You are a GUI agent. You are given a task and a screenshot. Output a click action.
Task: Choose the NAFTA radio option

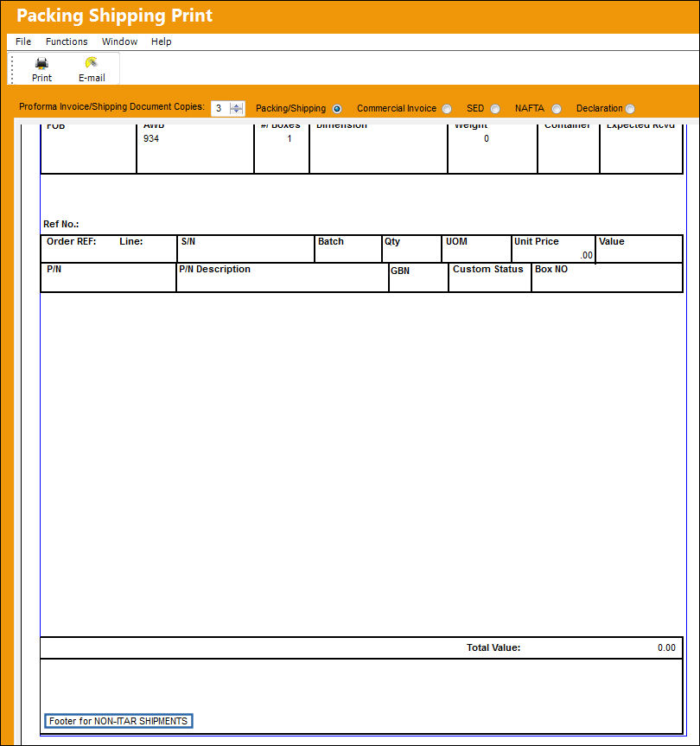point(557,109)
